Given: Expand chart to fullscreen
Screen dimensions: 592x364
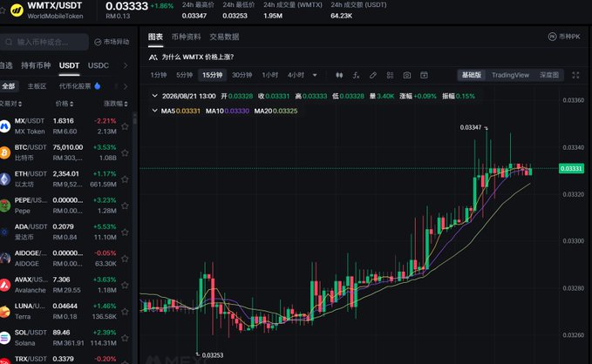Looking at the screenshot, I should pyautogui.click(x=575, y=75).
